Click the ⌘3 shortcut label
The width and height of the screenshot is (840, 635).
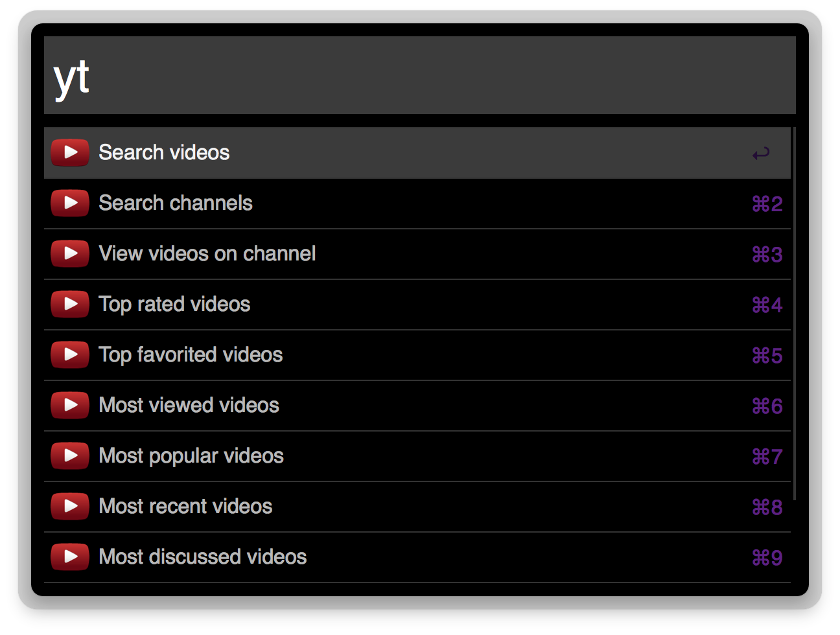[767, 255]
